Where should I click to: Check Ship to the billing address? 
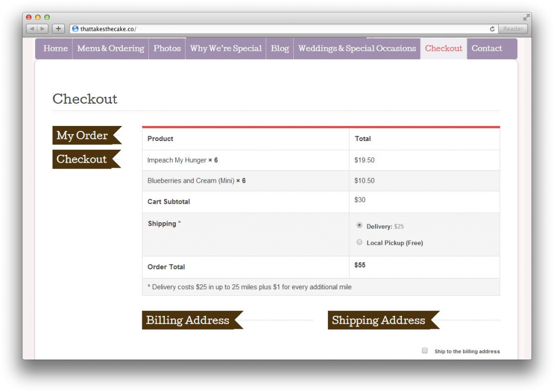[x=425, y=350]
